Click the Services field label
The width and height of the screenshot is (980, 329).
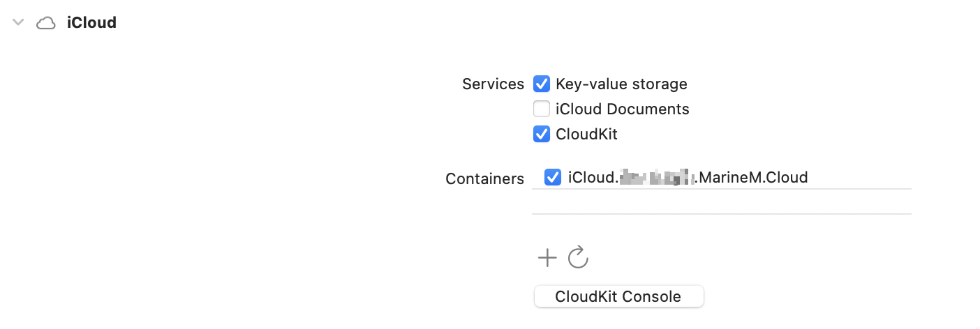(493, 84)
